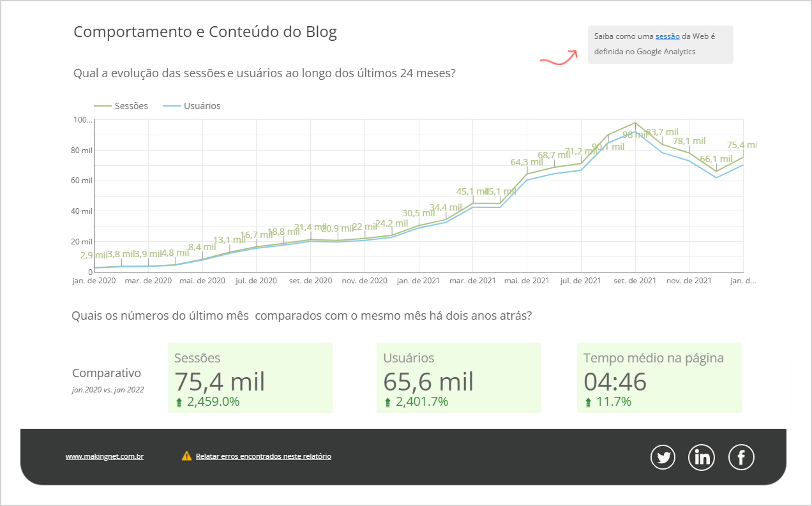812x506 pixels.
Task: Open the Twitter profile icon
Action: [x=663, y=457]
